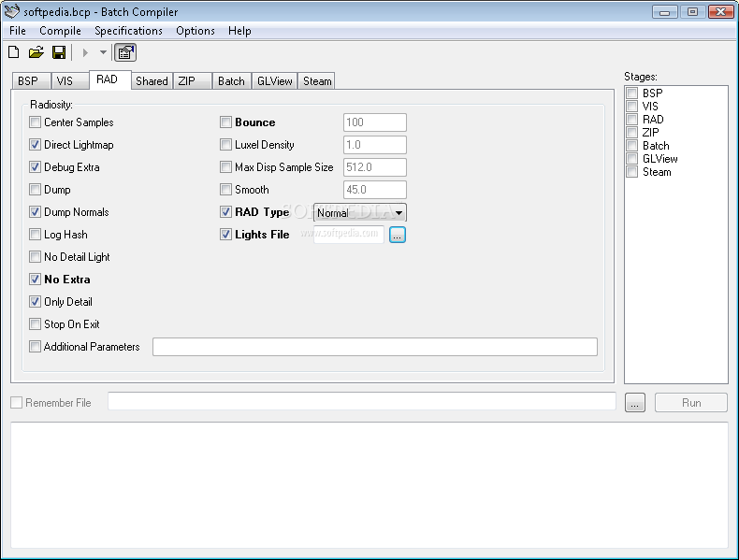Check Steam in the Stages list
The image size is (739, 560).
click(x=632, y=172)
